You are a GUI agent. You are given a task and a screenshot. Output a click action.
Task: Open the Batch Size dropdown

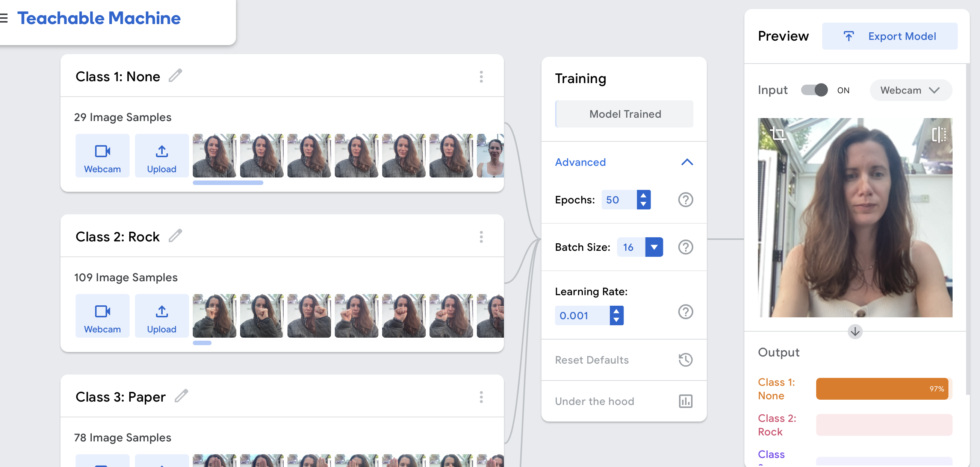tap(653, 247)
